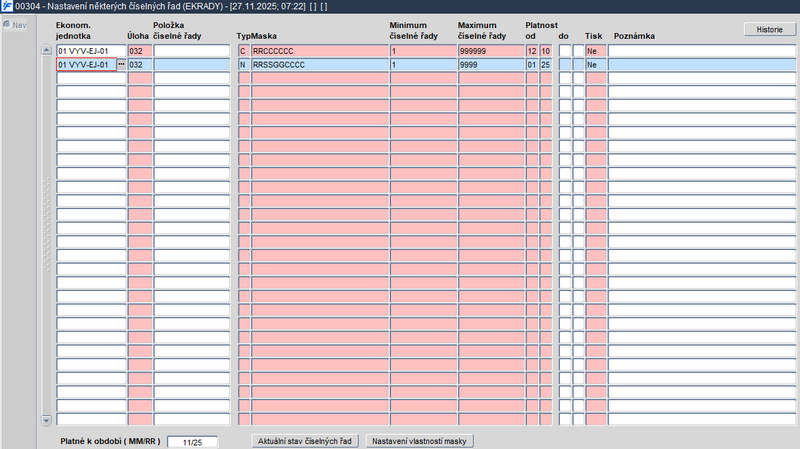The width and height of the screenshot is (800, 449).
Task: Click the mask cell RRSSGGCCCC
Action: (320, 65)
